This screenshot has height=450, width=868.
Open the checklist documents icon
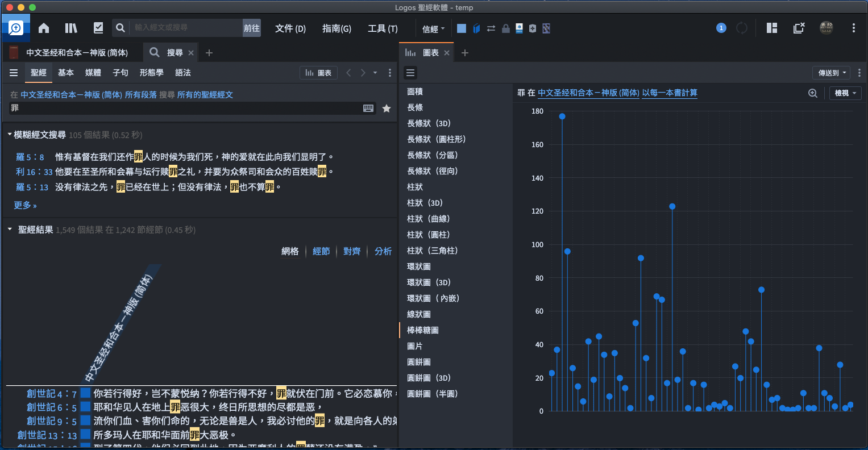click(x=98, y=28)
